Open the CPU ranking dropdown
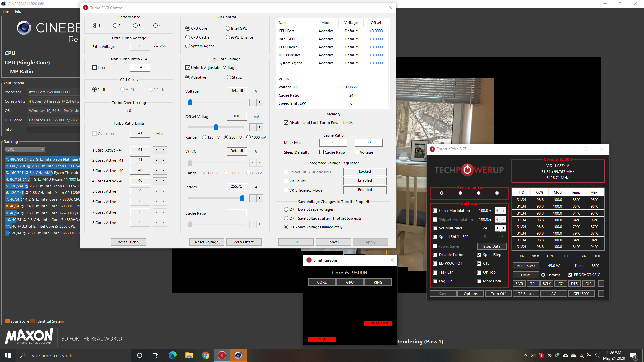 coord(25,149)
